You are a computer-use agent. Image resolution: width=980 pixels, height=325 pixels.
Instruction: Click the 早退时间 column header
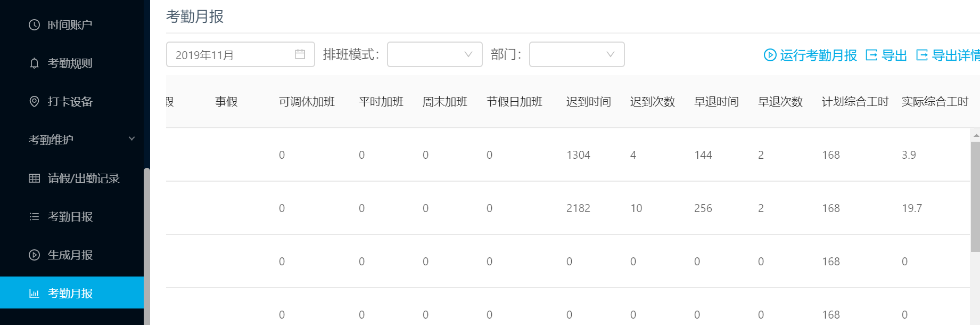tap(717, 102)
